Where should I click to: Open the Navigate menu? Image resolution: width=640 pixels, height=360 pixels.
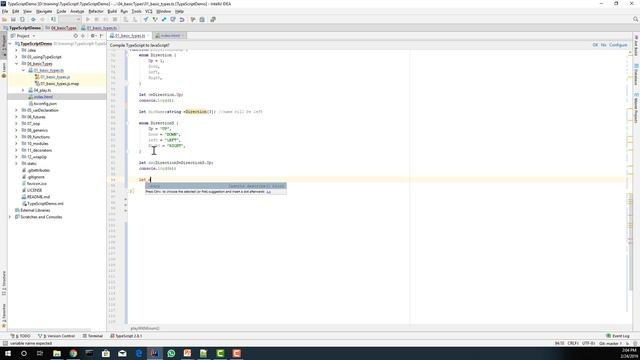[44, 11]
